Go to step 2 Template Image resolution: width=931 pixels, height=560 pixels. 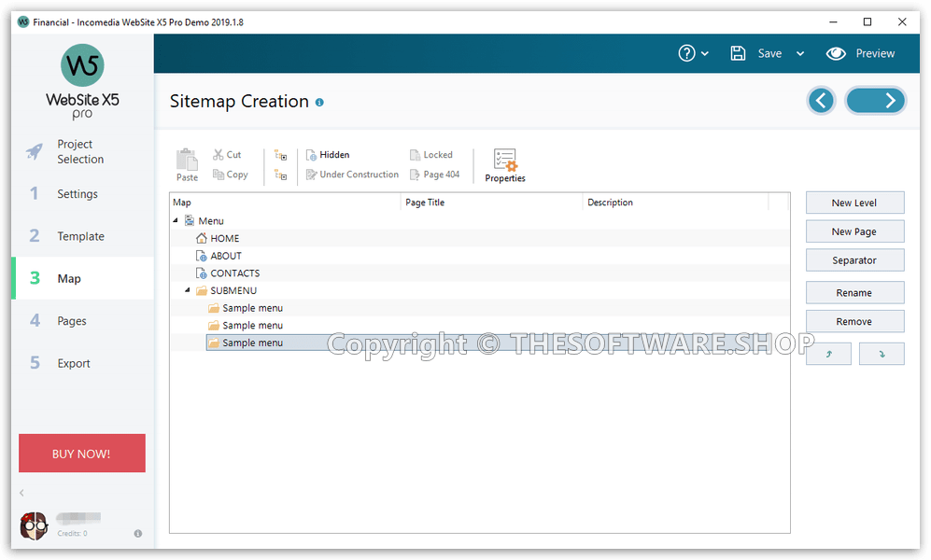click(82, 236)
